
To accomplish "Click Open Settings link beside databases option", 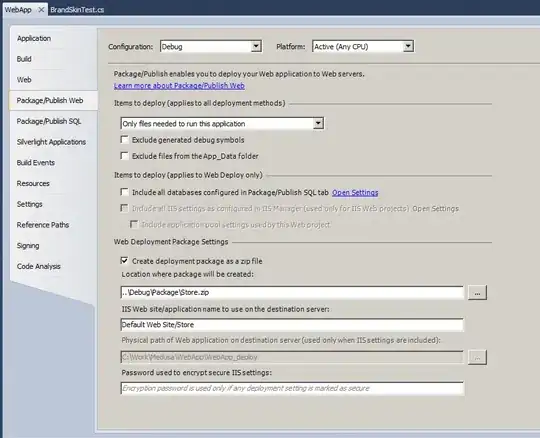I will click(355, 192).
